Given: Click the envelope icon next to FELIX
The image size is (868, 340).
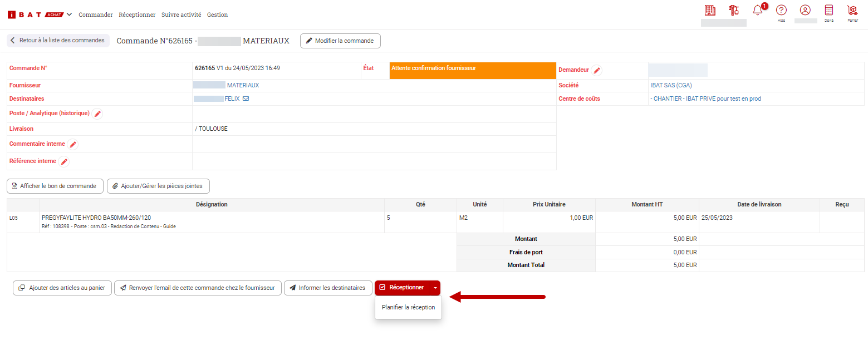Looking at the screenshot, I should [246, 99].
